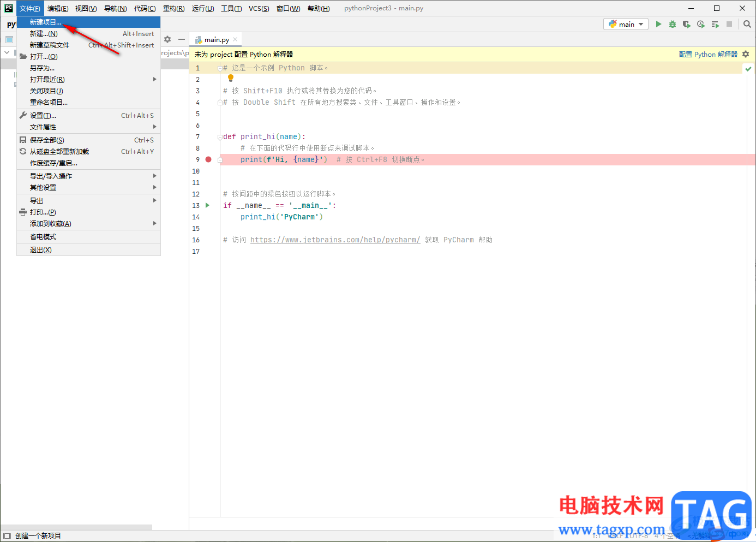This screenshot has width=756, height=542.
Task: Launch the profiler icon in the run toolbar
Action: (701, 24)
